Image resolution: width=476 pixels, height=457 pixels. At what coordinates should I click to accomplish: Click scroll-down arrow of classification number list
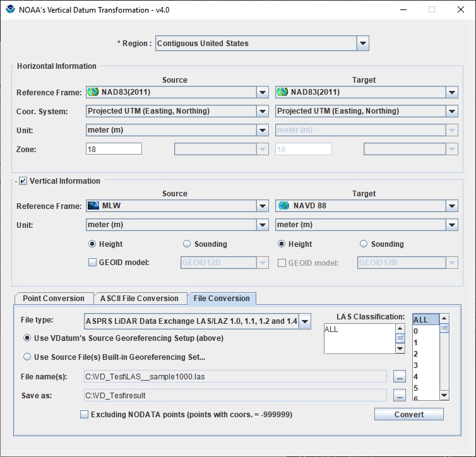click(444, 395)
